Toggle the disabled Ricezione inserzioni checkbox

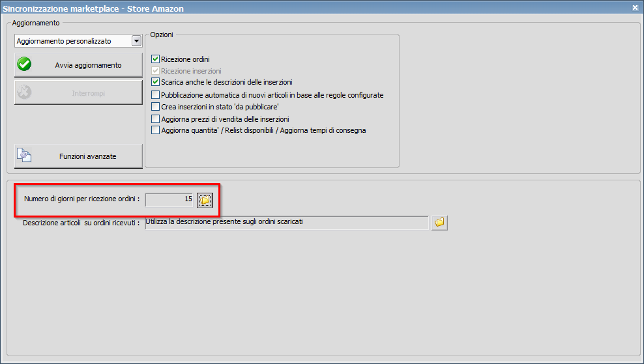(155, 70)
